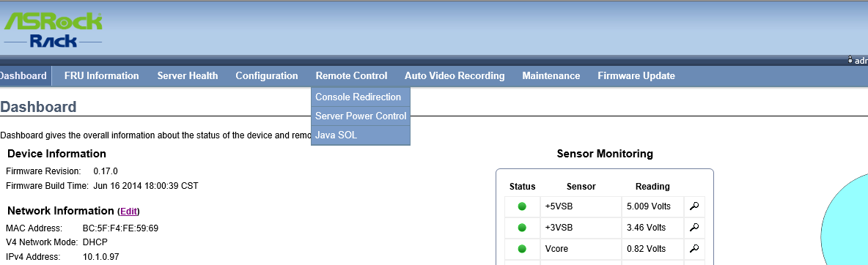
Task: Click the magnifier icon for +3VSB sensor
Action: tap(694, 228)
